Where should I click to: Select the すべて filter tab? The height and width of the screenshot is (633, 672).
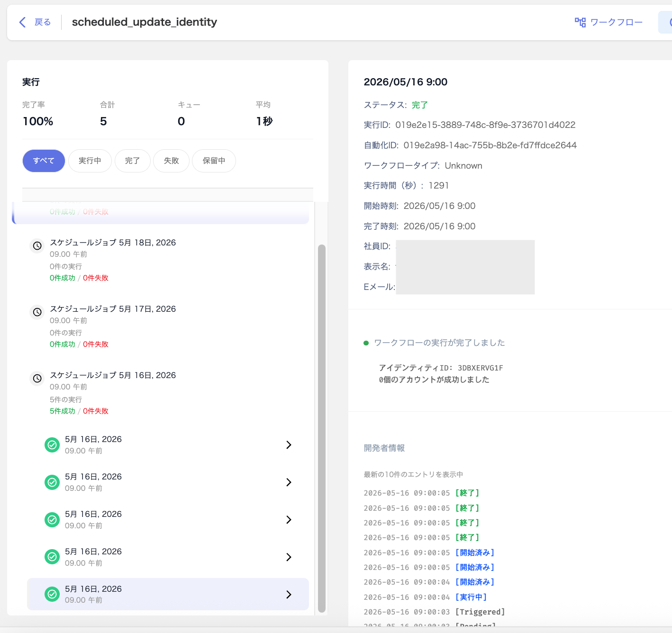pos(44,161)
